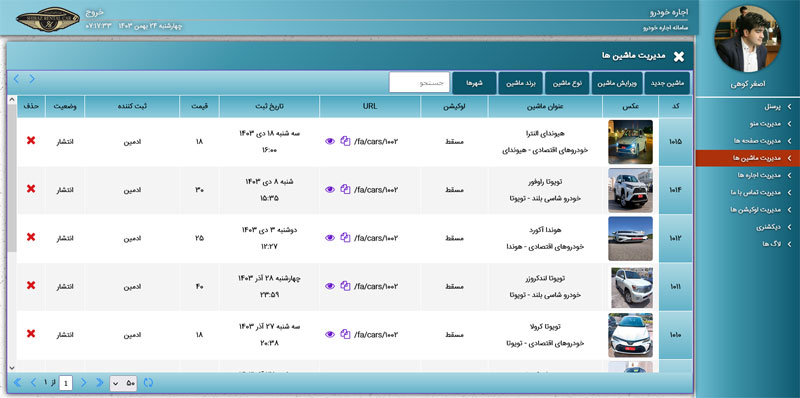View the تویوتا لندکروزر listing using its eye icon
The width and height of the screenshot is (800, 398).
330,286
